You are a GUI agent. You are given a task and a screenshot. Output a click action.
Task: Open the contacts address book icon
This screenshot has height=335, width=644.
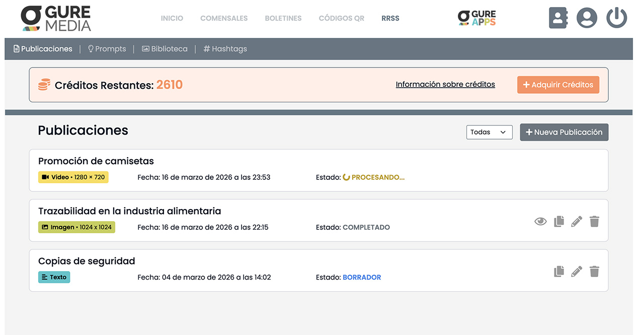pyautogui.click(x=557, y=18)
